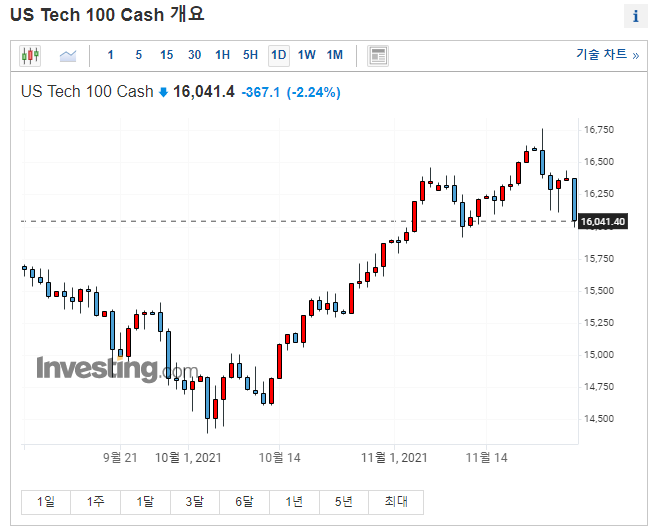
Task: Select the 1H interval
Action: [223, 55]
